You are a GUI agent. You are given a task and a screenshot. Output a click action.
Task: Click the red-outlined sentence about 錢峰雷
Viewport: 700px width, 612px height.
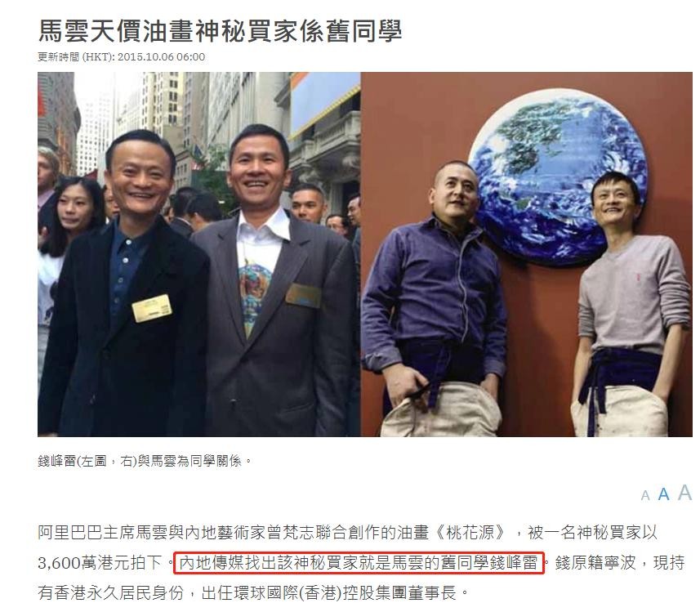(x=359, y=562)
